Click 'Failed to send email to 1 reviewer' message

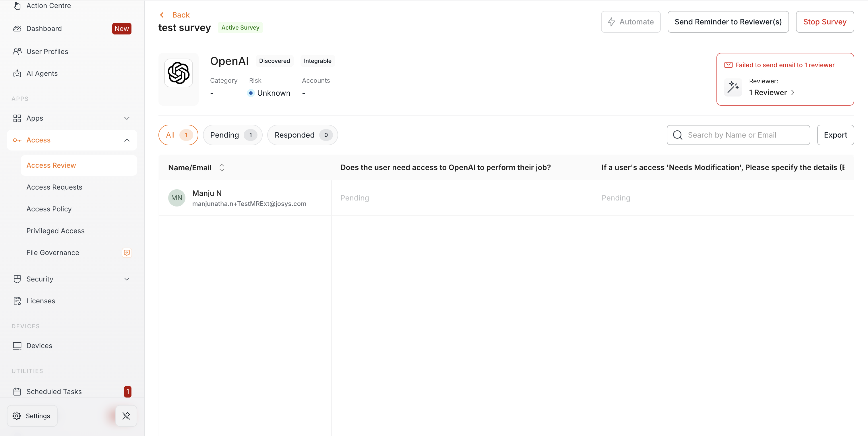tap(785, 65)
